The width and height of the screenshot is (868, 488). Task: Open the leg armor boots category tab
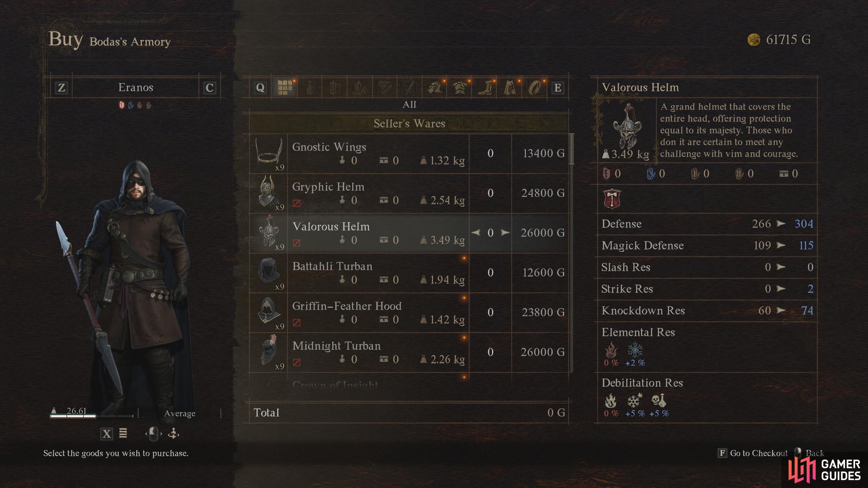485,88
